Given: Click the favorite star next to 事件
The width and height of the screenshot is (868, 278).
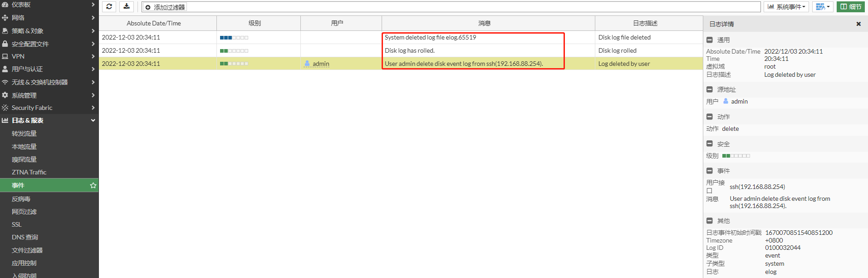Looking at the screenshot, I should 93,185.
